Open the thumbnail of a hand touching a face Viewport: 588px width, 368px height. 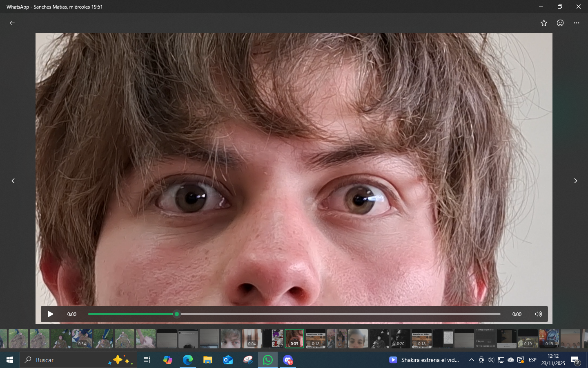pos(146,339)
